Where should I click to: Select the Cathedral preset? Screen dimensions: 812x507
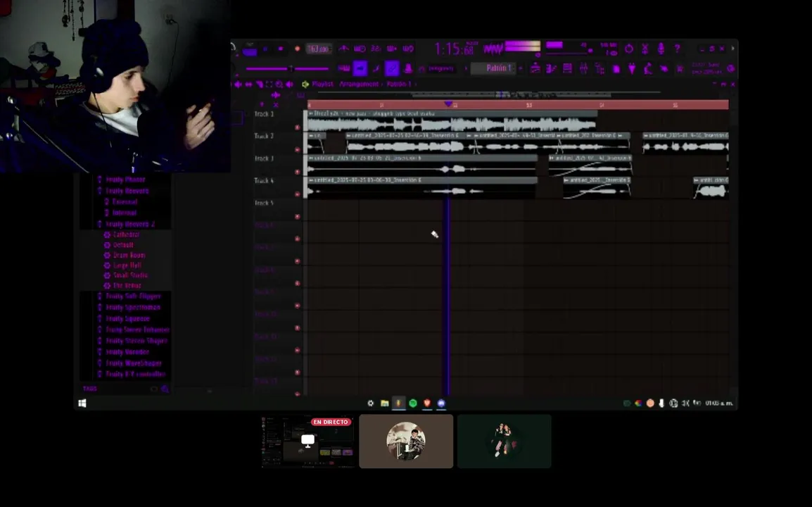coord(126,234)
